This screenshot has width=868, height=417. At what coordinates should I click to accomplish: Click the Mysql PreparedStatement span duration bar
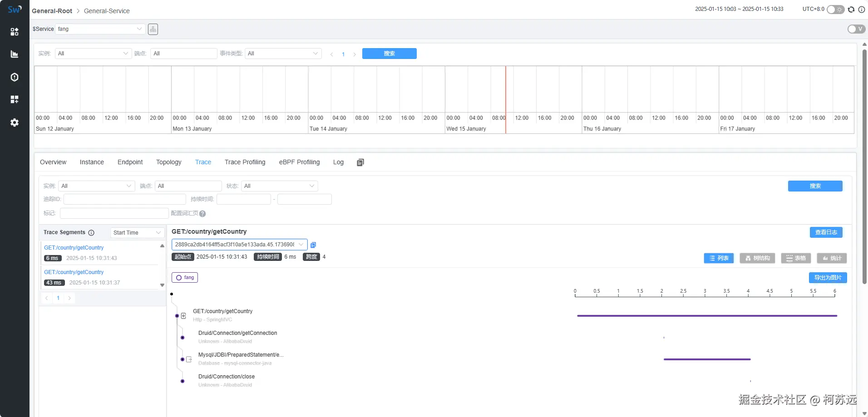point(707,359)
